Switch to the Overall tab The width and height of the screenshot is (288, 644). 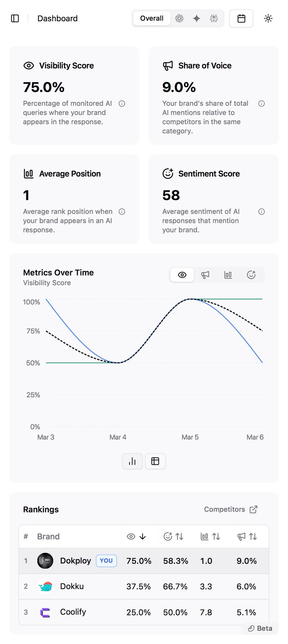151,18
